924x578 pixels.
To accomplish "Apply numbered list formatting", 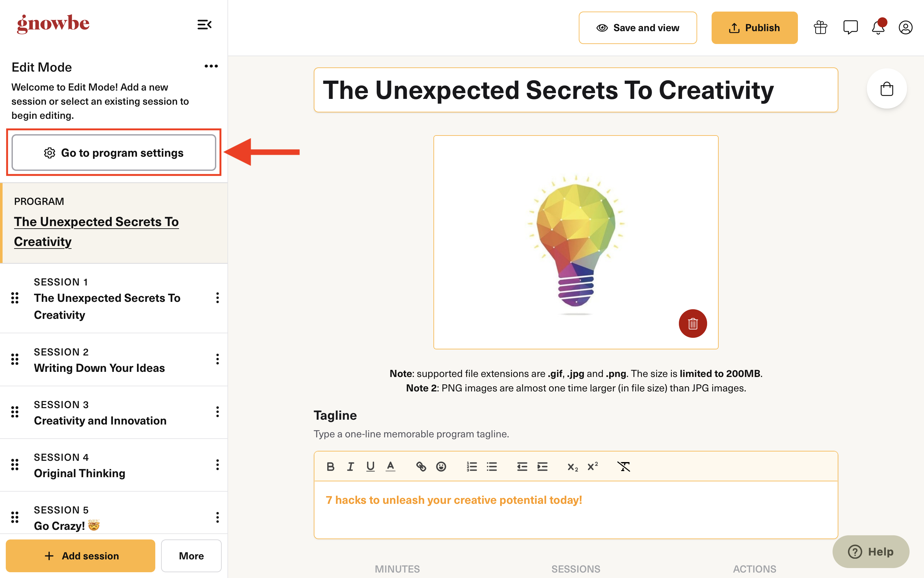I will click(472, 467).
